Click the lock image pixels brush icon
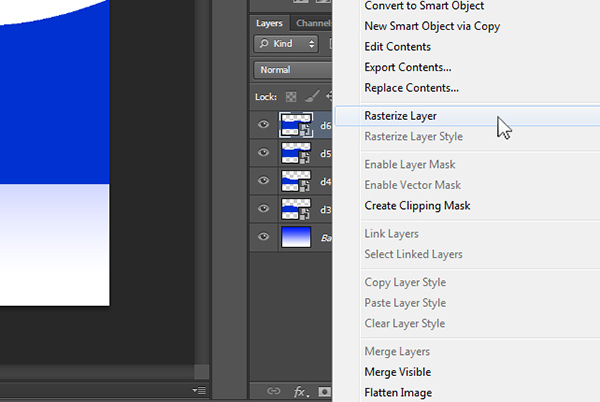Screen dimensions: 600x402 click(x=310, y=97)
